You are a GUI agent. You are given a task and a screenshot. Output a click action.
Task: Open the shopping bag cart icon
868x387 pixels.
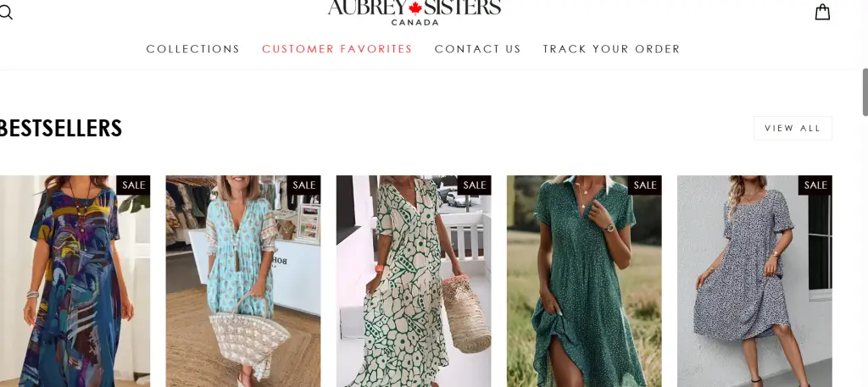tap(822, 12)
